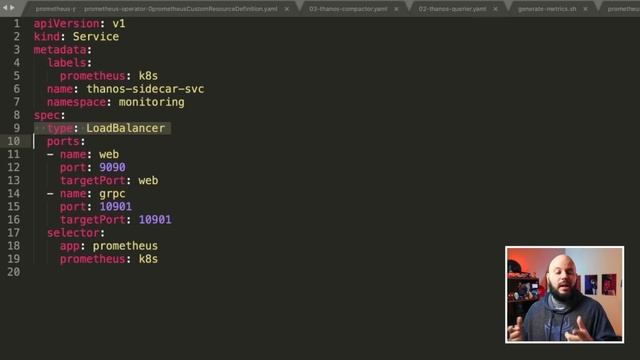
Task: Go to previous tab with left arrow
Action: (5, 8)
